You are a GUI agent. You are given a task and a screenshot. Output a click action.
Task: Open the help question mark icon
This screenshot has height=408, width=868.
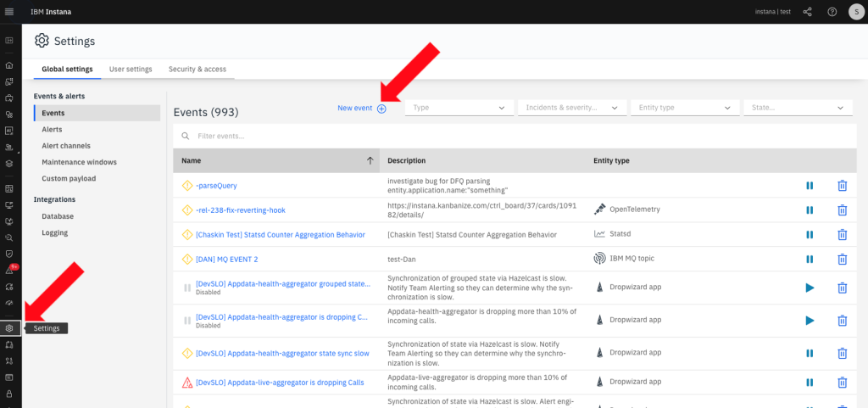(x=832, y=12)
